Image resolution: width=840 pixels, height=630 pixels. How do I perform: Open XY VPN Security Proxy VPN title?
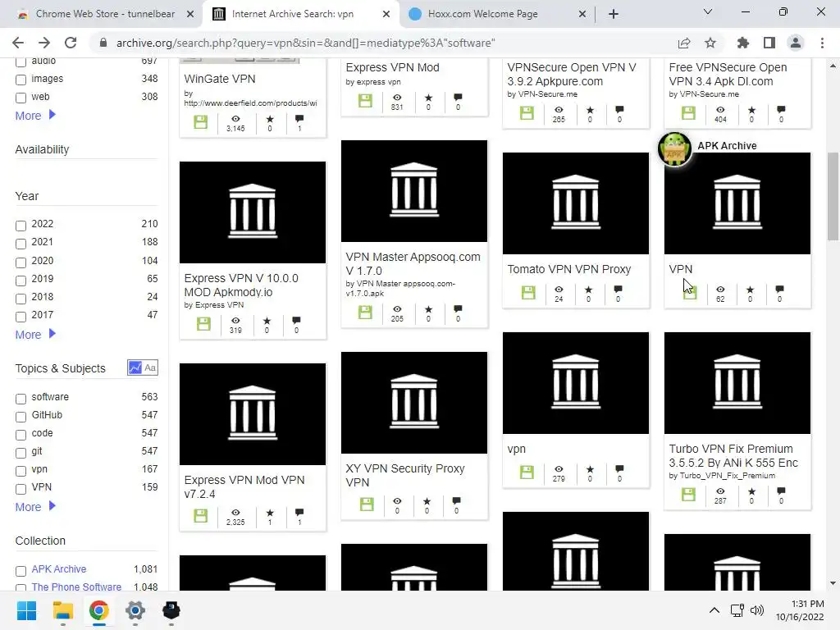click(404, 475)
